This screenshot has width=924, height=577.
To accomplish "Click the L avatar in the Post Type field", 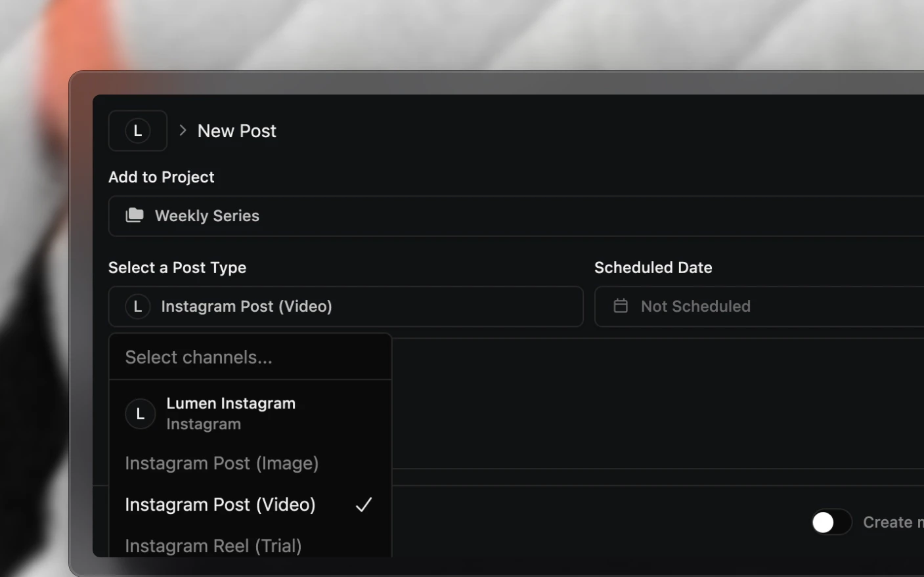I will (138, 307).
